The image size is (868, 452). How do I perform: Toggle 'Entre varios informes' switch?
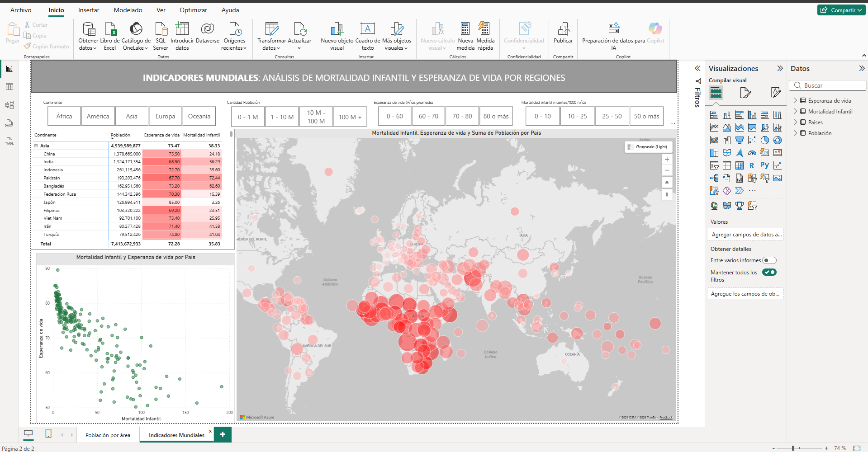point(769,260)
